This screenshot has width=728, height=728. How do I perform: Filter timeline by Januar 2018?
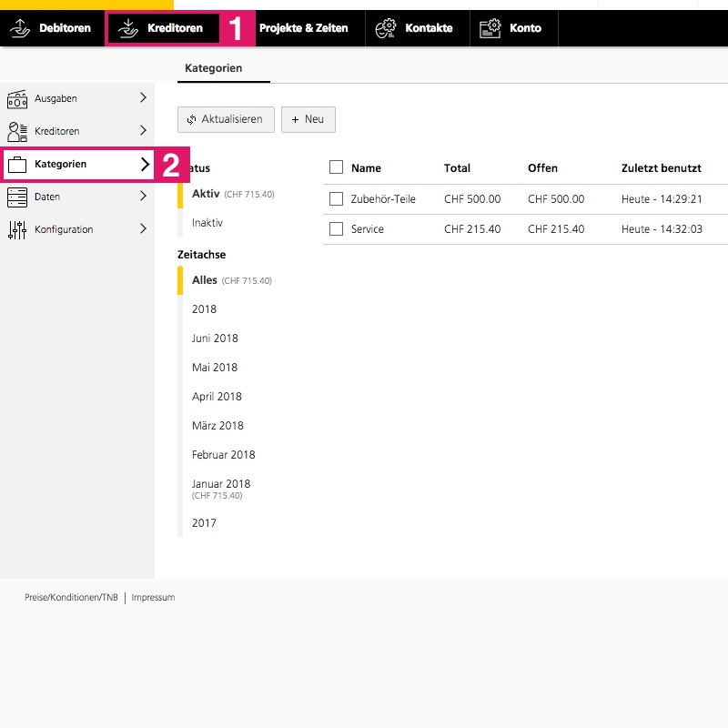pos(221,484)
